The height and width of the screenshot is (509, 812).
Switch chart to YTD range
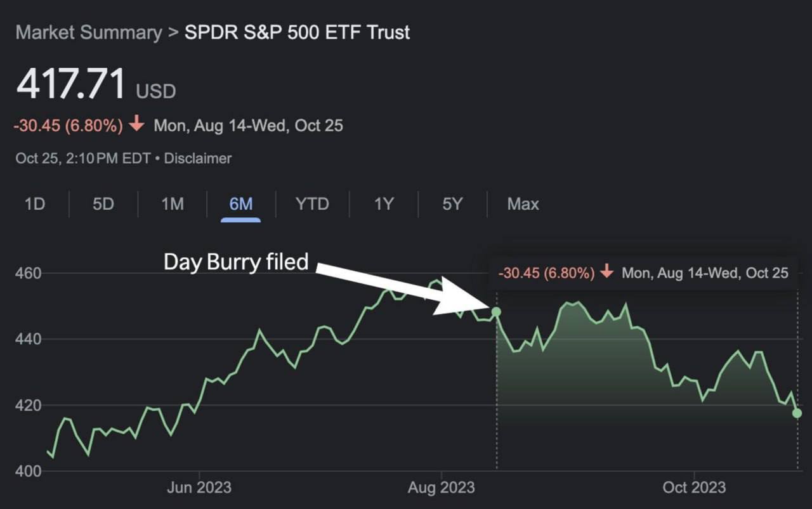(312, 204)
